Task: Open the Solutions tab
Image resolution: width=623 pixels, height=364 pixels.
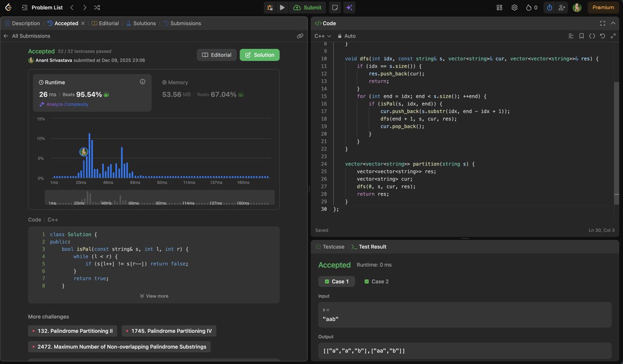Action: (x=141, y=23)
